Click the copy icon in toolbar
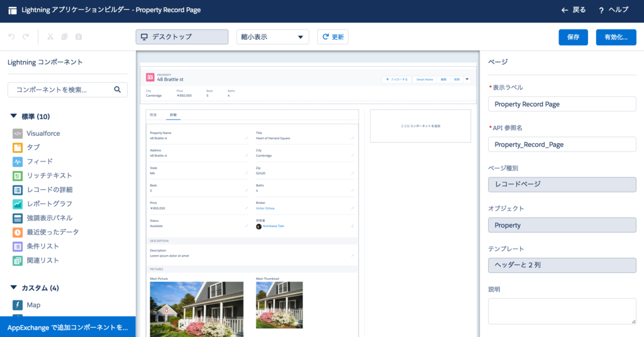 point(65,36)
